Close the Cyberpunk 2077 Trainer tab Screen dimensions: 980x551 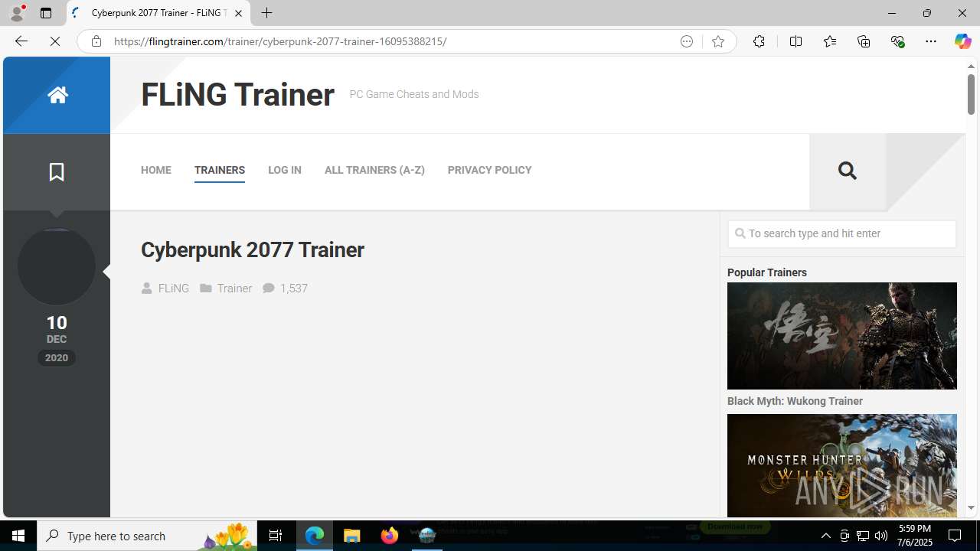pyautogui.click(x=238, y=13)
